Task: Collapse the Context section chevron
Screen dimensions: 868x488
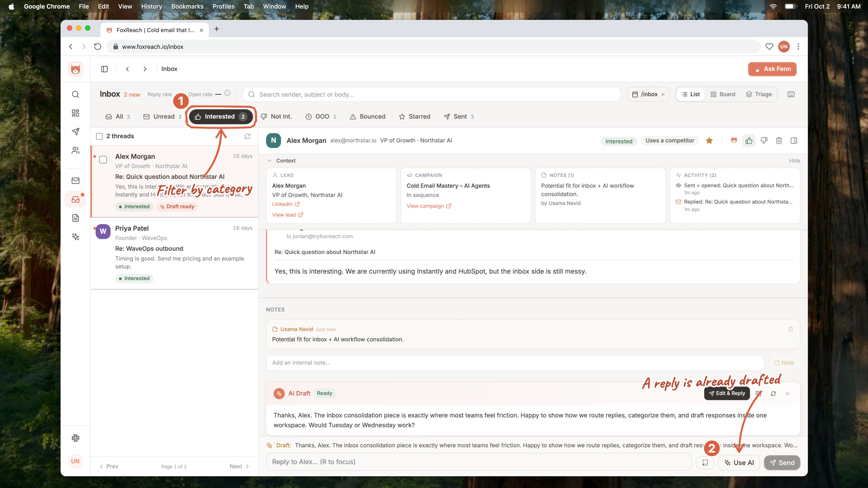Action: coord(269,161)
